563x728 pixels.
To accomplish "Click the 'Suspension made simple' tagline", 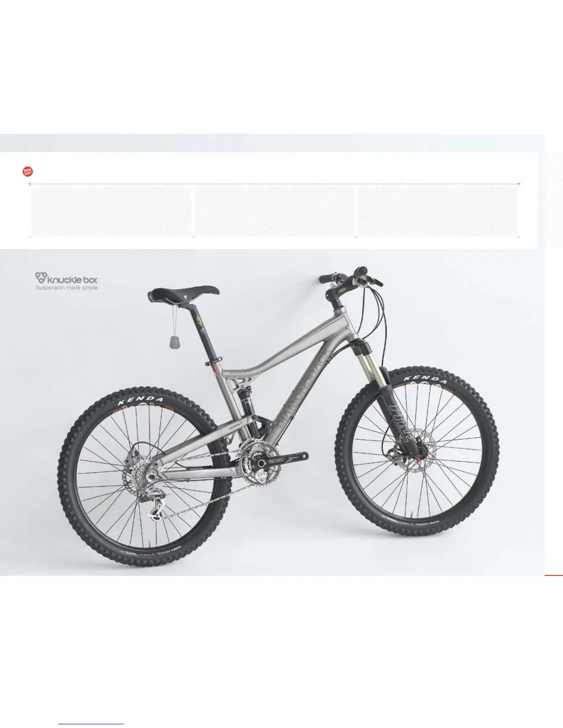I will (x=67, y=288).
